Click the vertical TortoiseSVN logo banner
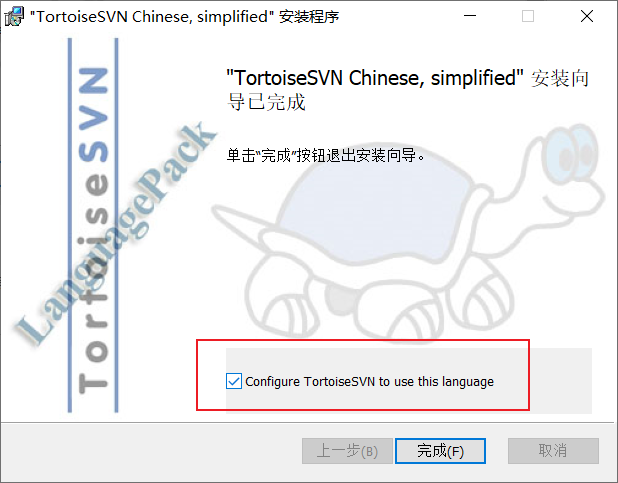This screenshot has height=483, width=618. click(x=93, y=225)
